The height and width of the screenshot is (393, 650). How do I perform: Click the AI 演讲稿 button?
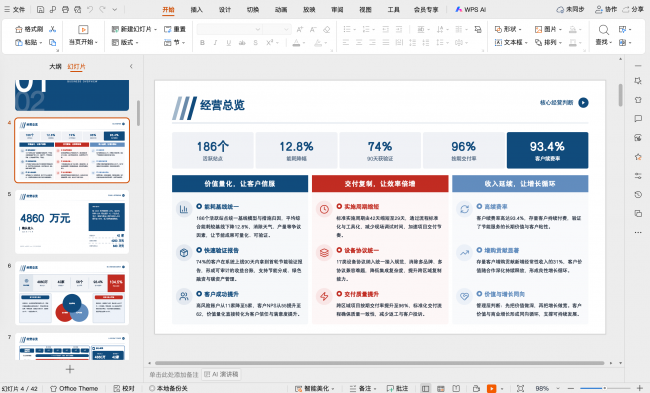(x=221, y=374)
